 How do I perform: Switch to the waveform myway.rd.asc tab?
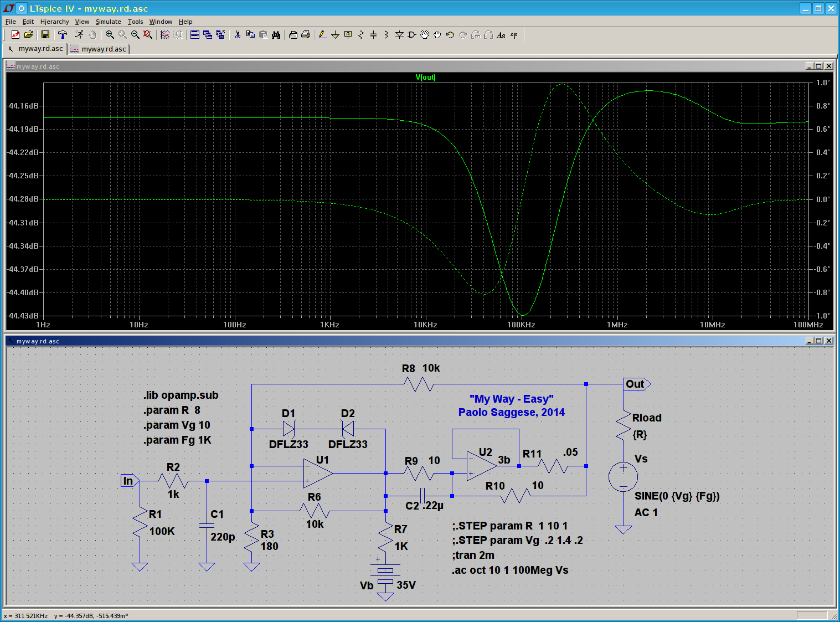tap(99, 49)
